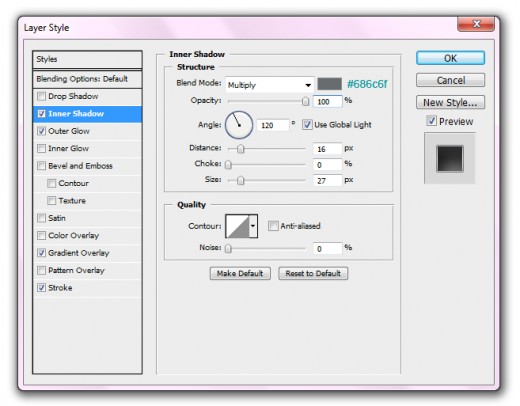This screenshot has height=406, width=520.
Task: Uncheck the Stroke checkbox
Action: [x=41, y=287]
